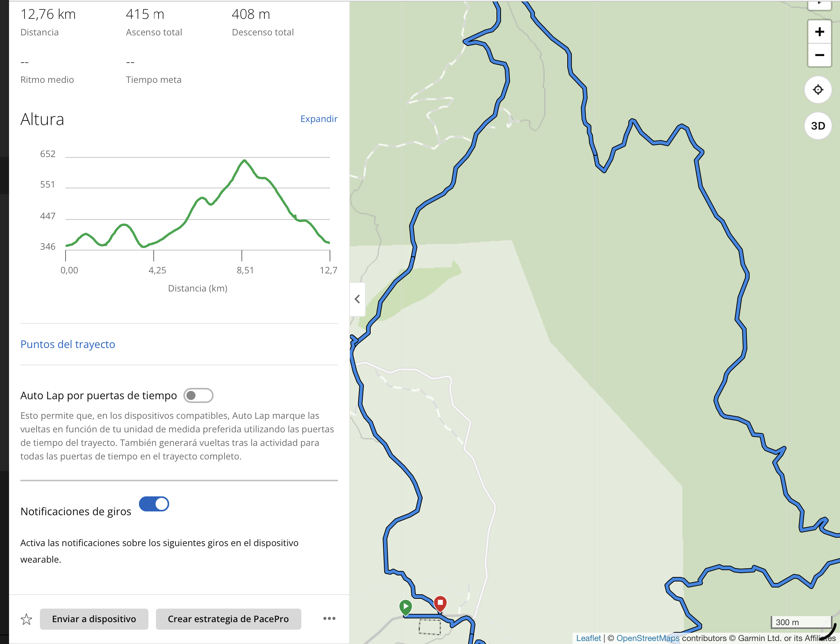Viewport: 840px width, 644px height.
Task: Switch the map to 3D view
Action: [x=818, y=125]
